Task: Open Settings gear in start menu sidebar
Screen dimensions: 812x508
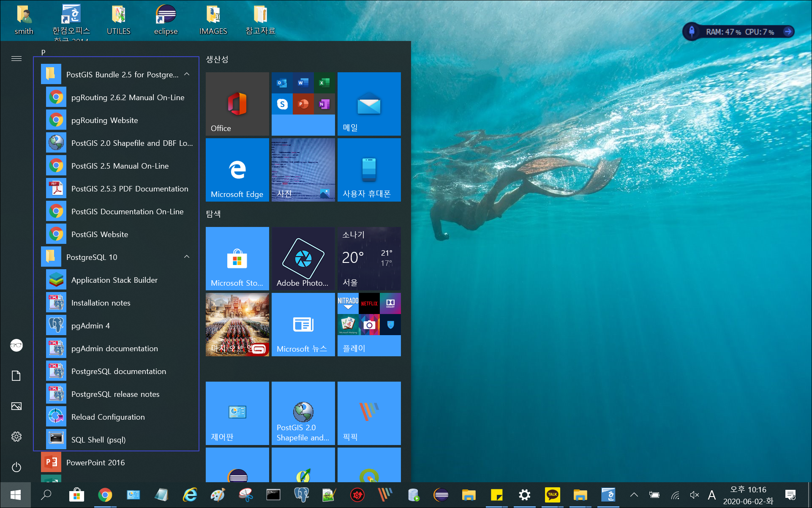Action: pos(16,437)
